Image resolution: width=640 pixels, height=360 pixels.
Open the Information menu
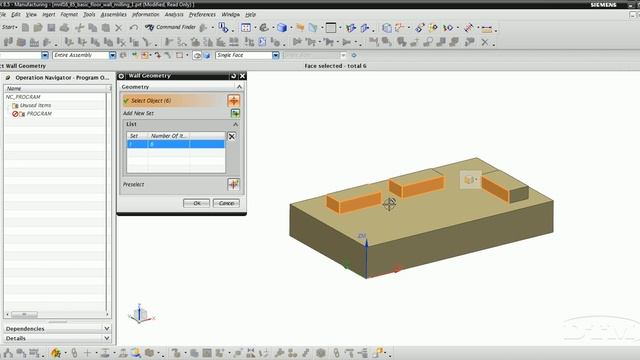click(145, 14)
